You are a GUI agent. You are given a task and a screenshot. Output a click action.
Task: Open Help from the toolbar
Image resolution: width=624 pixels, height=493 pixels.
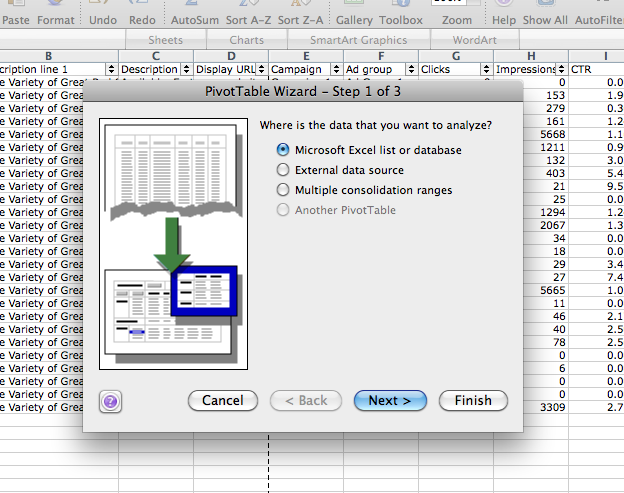(x=504, y=13)
